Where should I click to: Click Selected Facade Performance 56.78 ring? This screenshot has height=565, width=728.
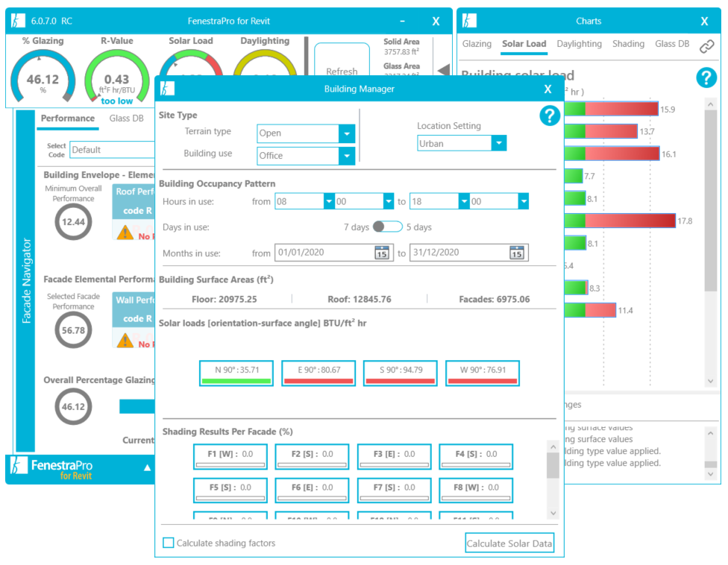(x=73, y=329)
